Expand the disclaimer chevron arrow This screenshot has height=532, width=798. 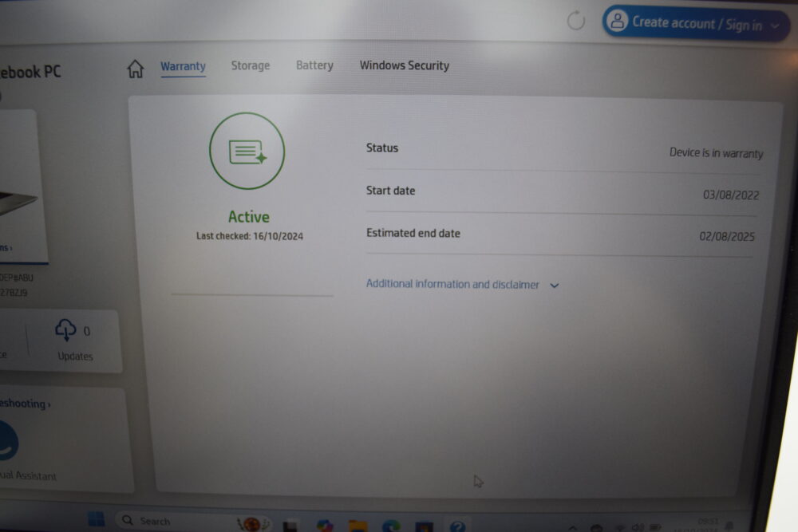coord(555,286)
